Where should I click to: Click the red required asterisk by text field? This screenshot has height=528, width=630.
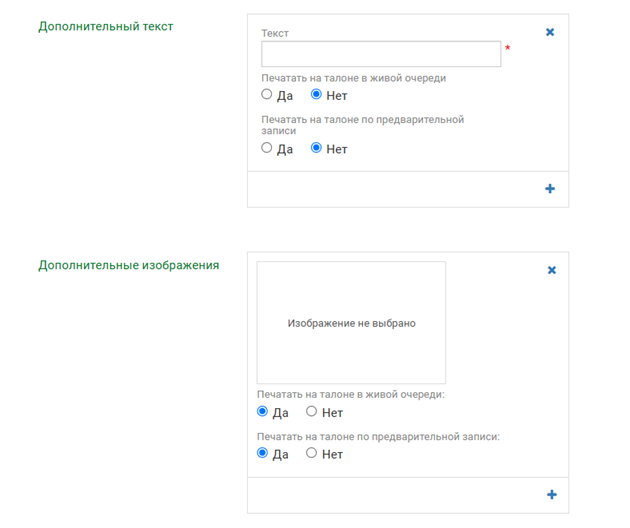(x=508, y=49)
